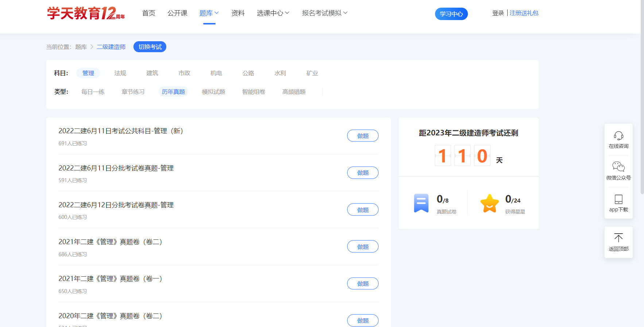Image resolution: width=644 pixels, height=327 pixels.
Task: Go to the 首页 nav item
Action: (x=149, y=13)
